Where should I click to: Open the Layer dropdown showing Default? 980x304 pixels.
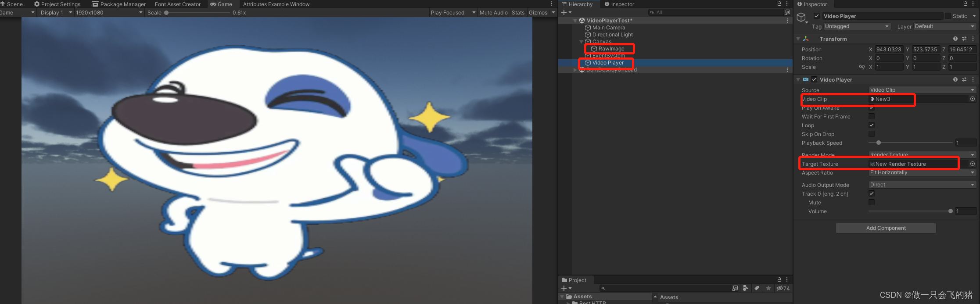(944, 26)
